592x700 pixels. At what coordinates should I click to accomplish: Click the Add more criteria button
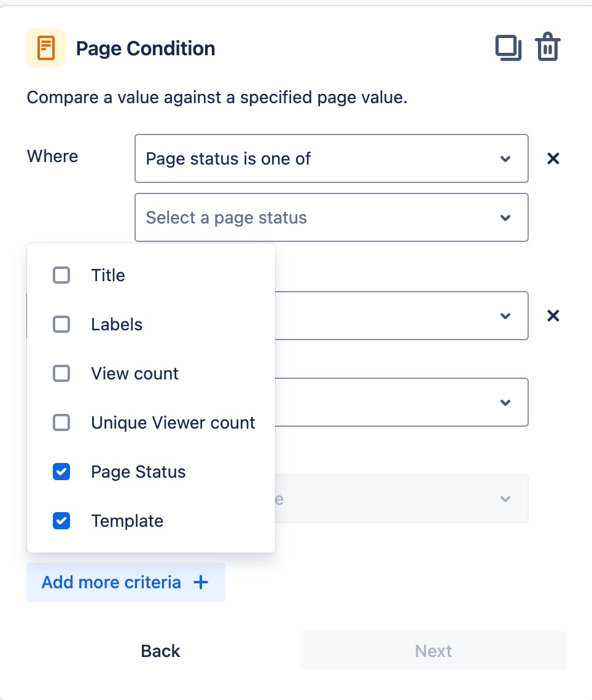coord(126,582)
